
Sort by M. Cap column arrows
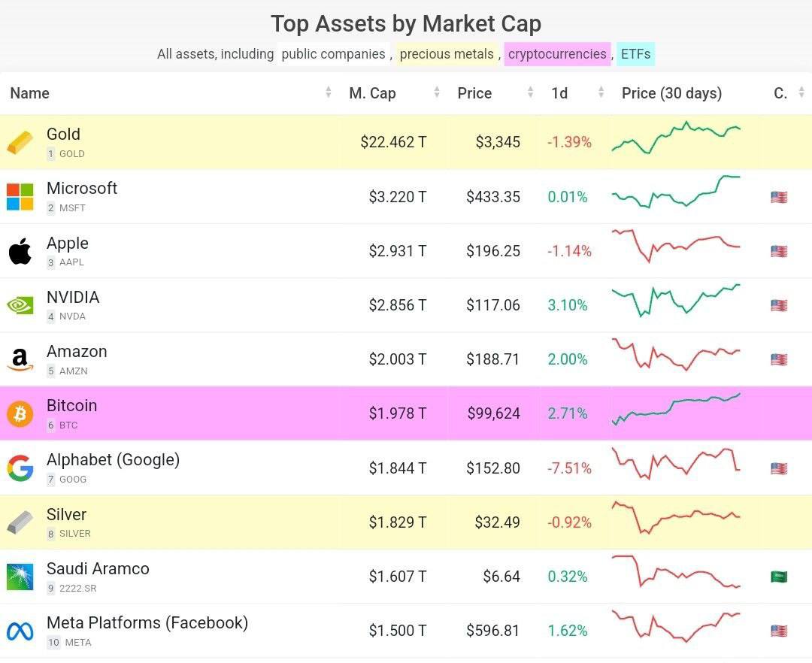coord(437,92)
